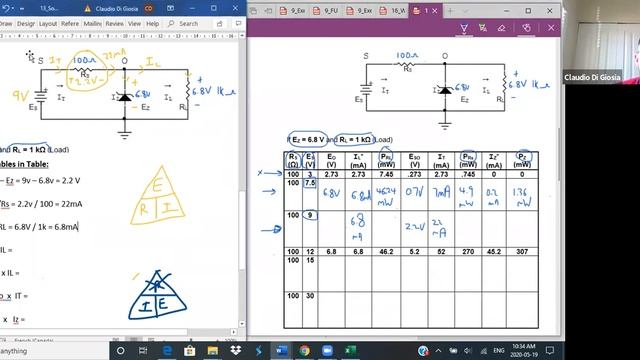Viewport: 640px width, 360px height.
Task: Click the horizontal scrollbar right arrow in Word
Action: [233, 332]
